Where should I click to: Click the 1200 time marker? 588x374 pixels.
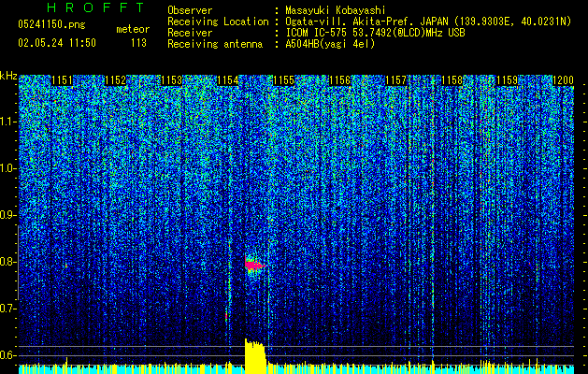564,80
